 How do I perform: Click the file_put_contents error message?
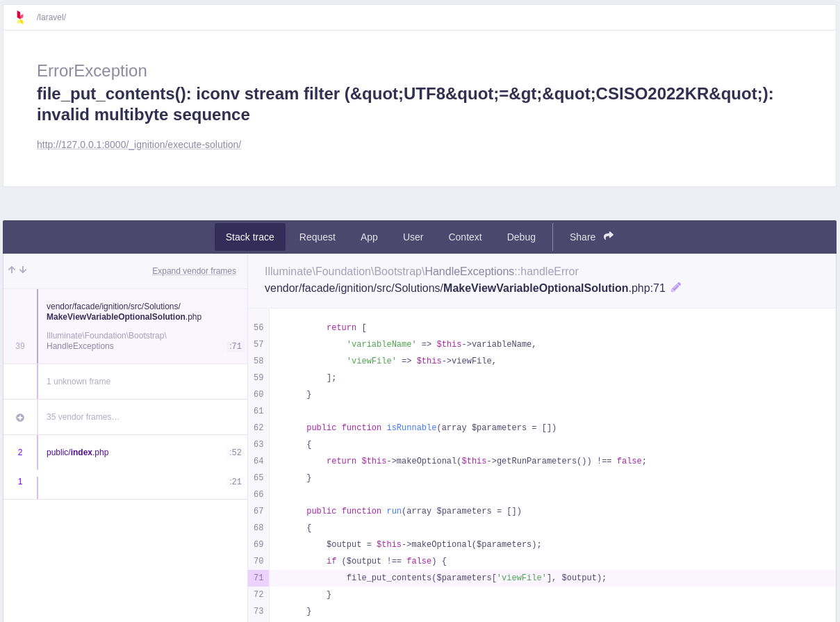coord(405,104)
